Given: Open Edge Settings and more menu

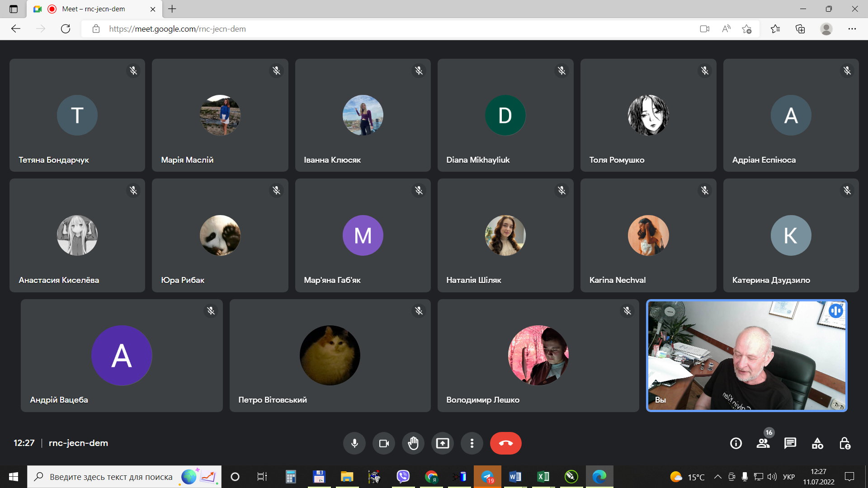Looking at the screenshot, I should pos(852,29).
